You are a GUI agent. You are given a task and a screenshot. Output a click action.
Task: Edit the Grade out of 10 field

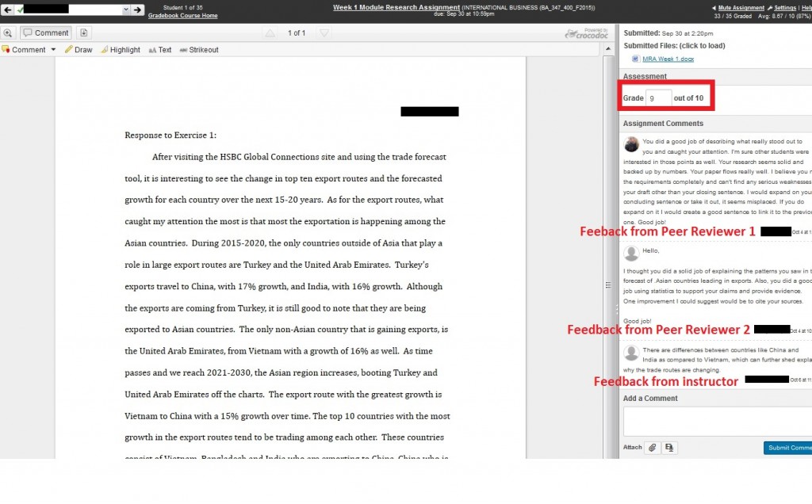tap(659, 96)
